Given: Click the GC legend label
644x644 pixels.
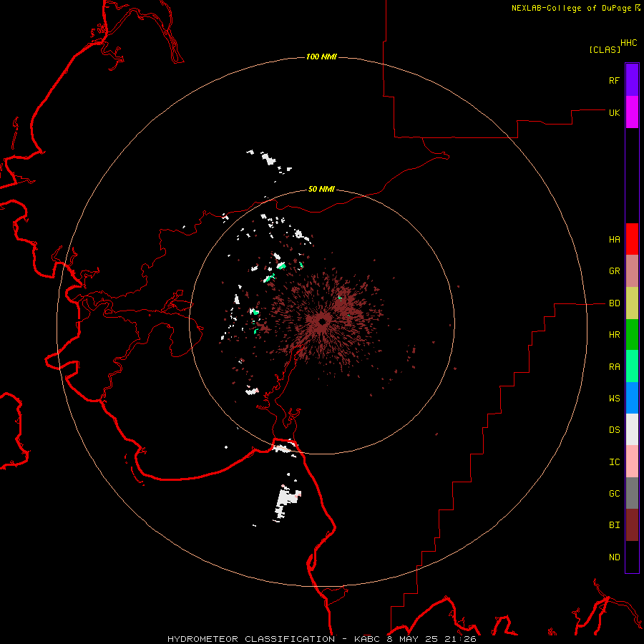Looking at the screenshot, I should (615, 494).
